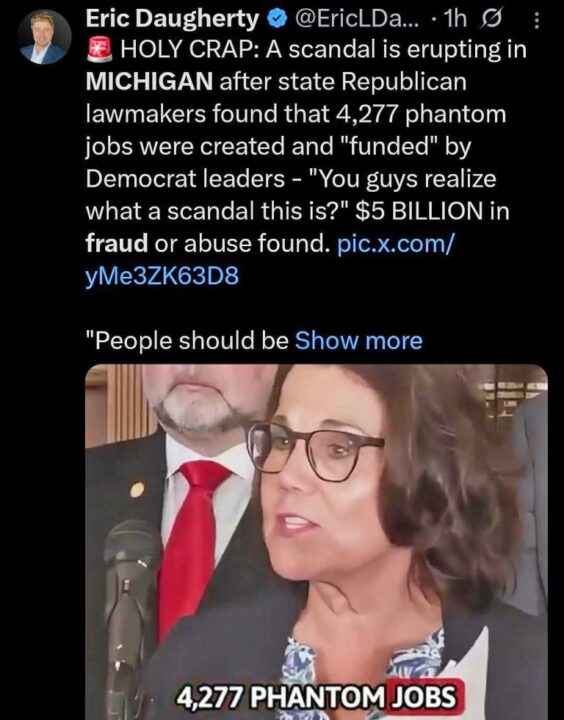Open the three-dot more options menu
Screen dimensions: 564x720
point(537,20)
